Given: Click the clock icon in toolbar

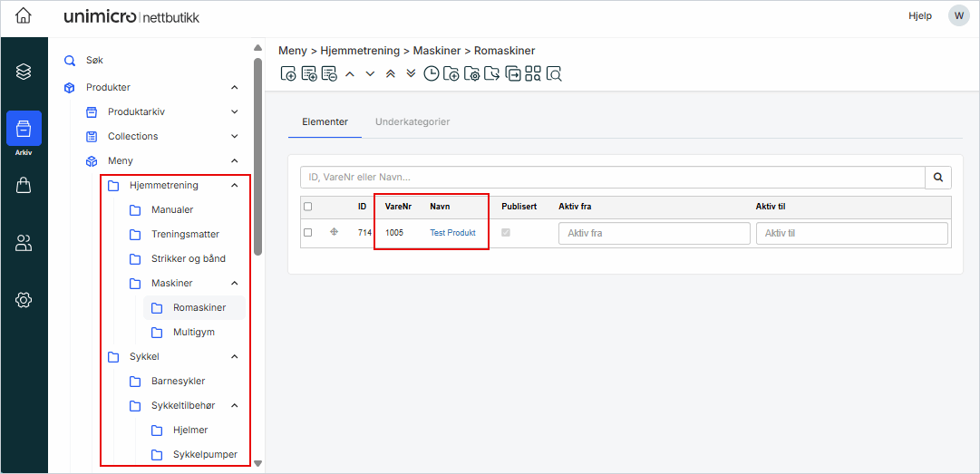Looking at the screenshot, I should (x=432, y=74).
